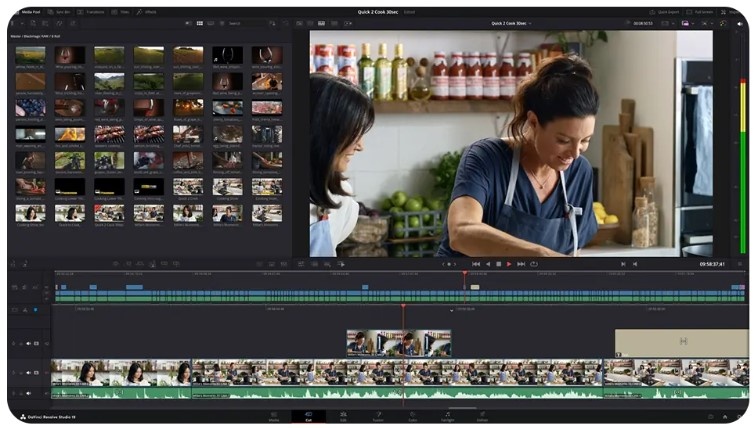This screenshot has width=754, height=428.
Task: Click the Home icon at bottom right
Action: pos(725,416)
